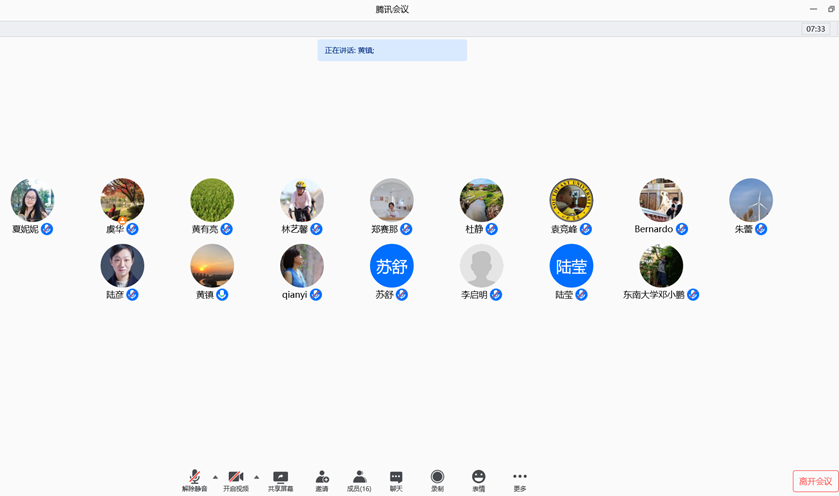This screenshot has width=839, height=496.
Task: Select 郑赛那's avatar
Action: [392, 200]
